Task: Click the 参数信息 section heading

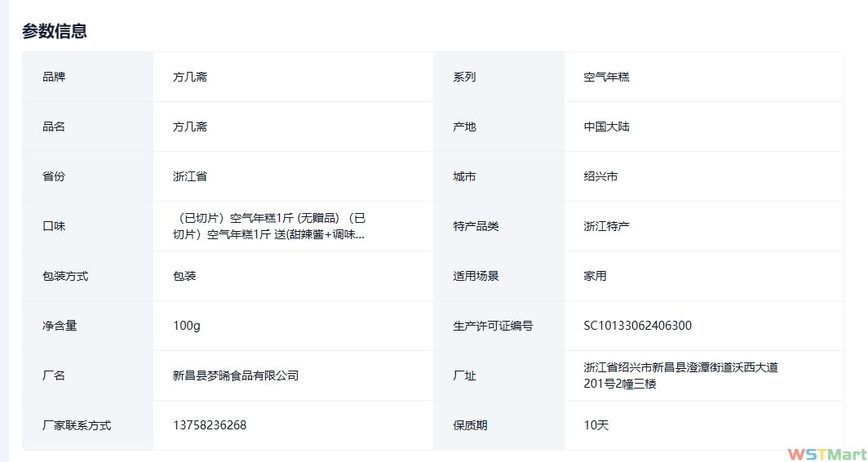Action: point(55,31)
